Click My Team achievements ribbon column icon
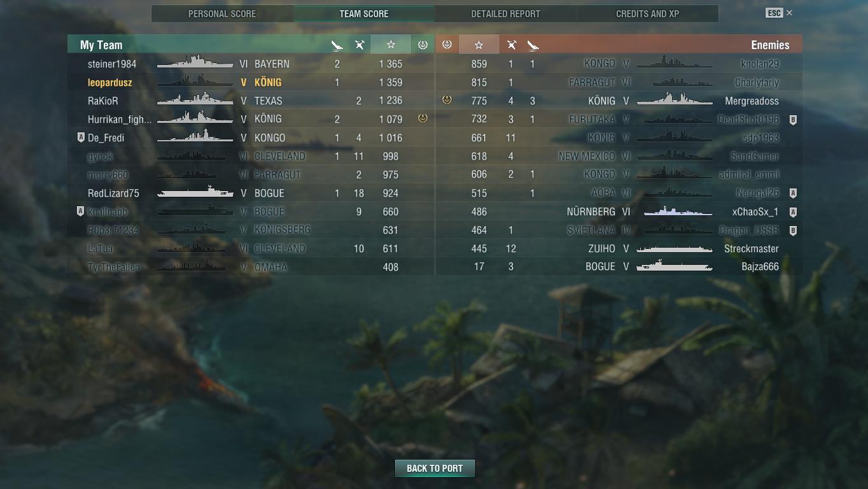Viewport: 868px width, 489px height. 423,45
